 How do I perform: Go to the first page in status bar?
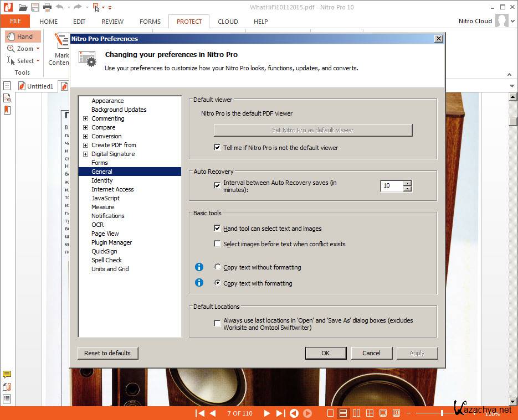click(200, 413)
